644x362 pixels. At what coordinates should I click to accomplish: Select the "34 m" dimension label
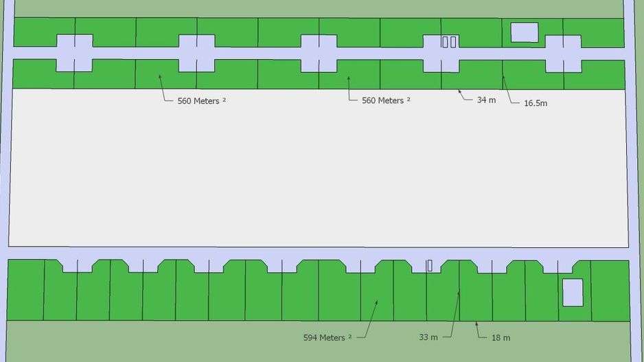(486, 100)
